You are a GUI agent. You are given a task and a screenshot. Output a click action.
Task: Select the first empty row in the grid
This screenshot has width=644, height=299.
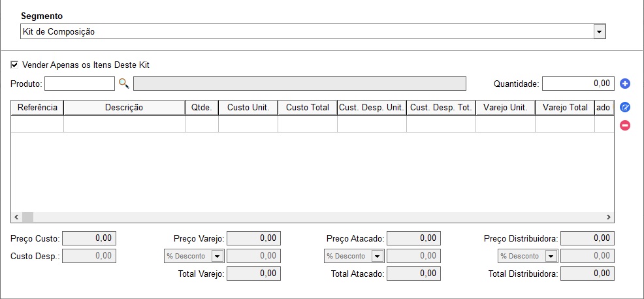[x=312, y=123]
